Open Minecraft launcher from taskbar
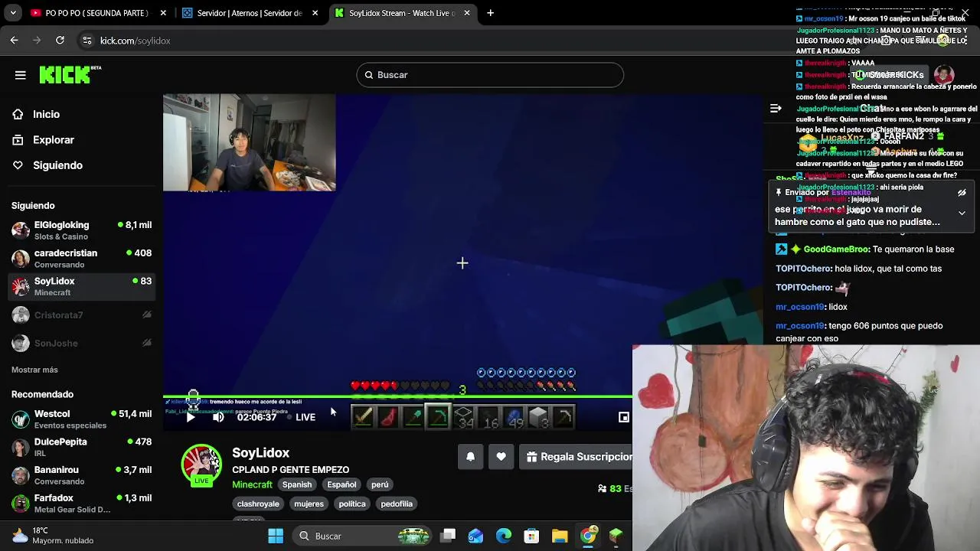The height and width of the screenshot is (551, 980). tap(616, 536)
